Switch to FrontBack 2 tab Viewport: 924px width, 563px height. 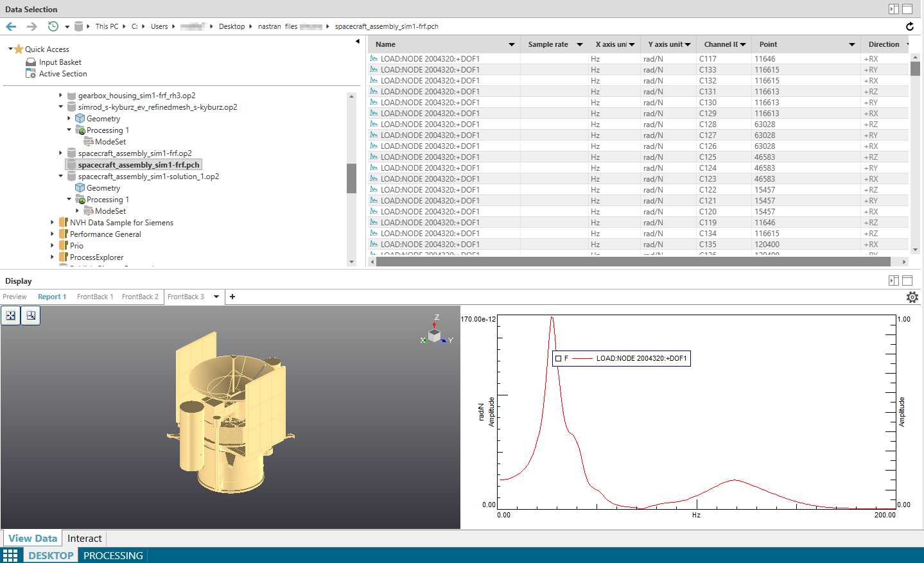click(x=140, y=297)
